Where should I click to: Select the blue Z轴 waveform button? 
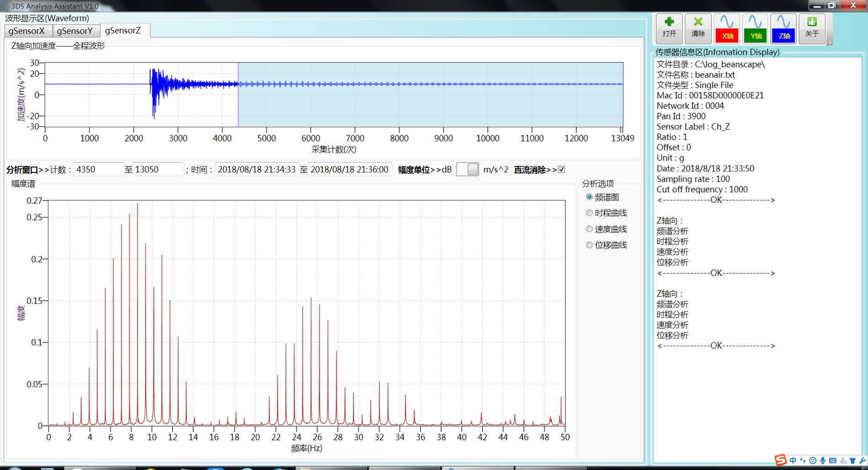pos(784,28)
